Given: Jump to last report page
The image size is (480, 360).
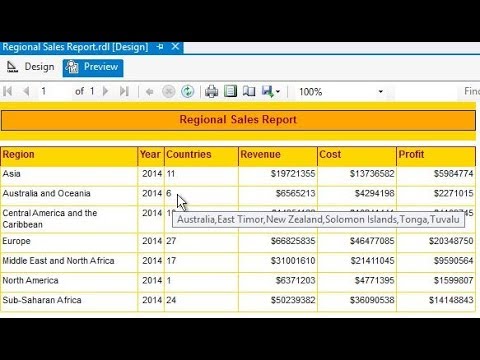Looking at the screenshot, I should coord(124,91).
